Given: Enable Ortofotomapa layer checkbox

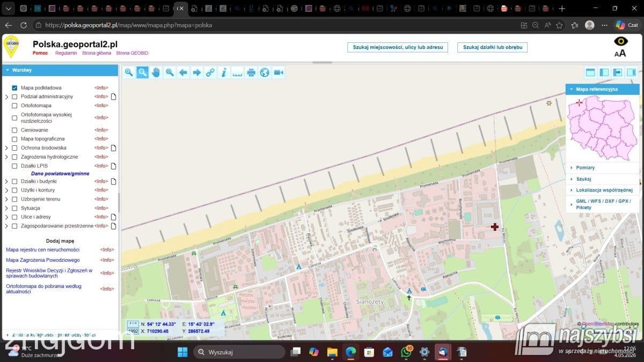Looking at the screenshot, I should [15, 106].
